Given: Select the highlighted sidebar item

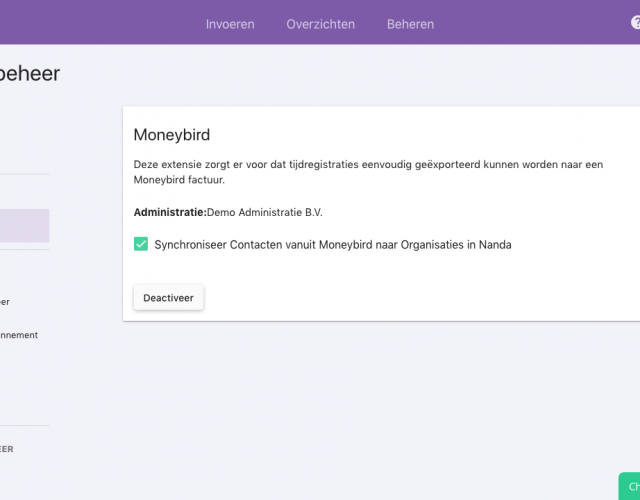Looking at the screenshot, I should 24,226.
